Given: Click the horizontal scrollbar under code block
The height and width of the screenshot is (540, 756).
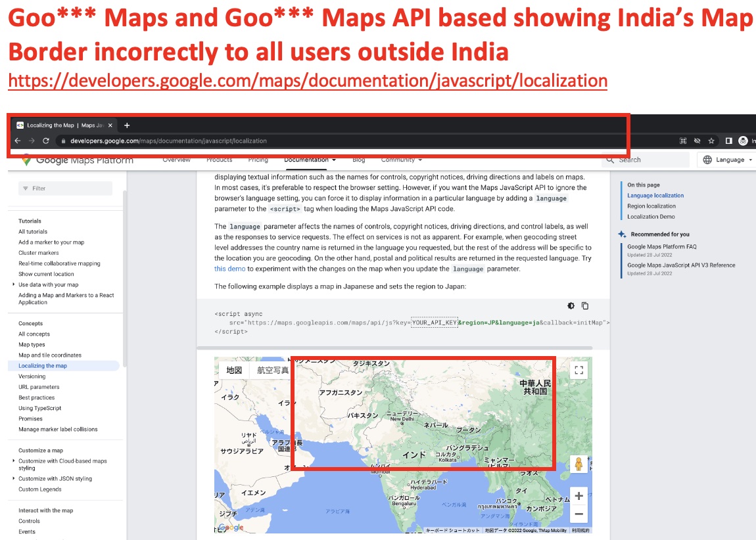Looking at the screenshot, I should pos(395,348).
